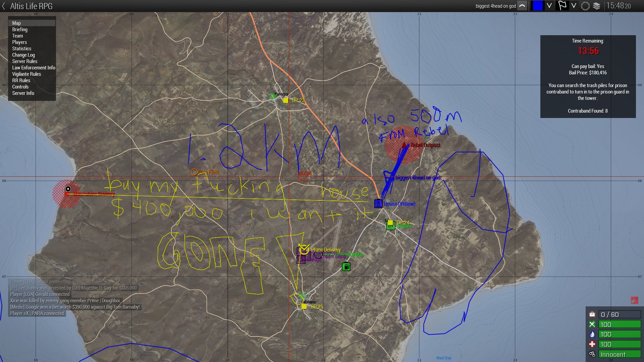Viewport: 644px width, 362px height.
Task: Open the marker color dropdown arrow
Action: [549, 6]
